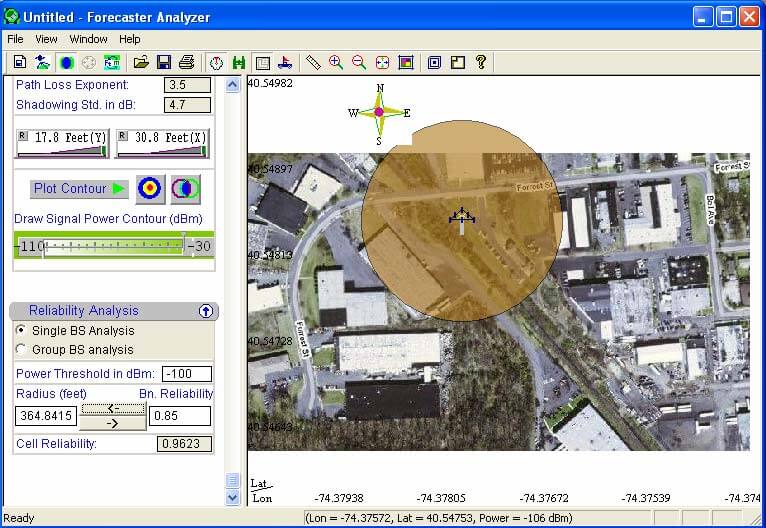
Task: Click the fit-to-width arrows icon
Action: tap(383, 63)
